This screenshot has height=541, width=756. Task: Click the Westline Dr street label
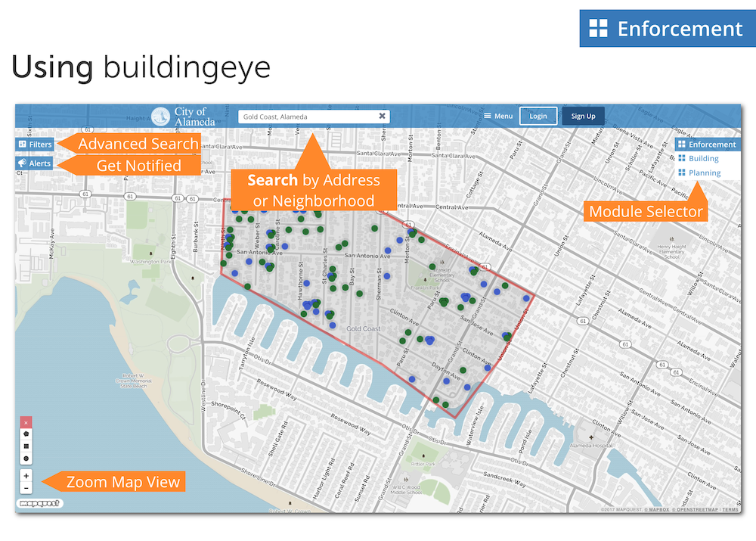[x=203, y=396]
